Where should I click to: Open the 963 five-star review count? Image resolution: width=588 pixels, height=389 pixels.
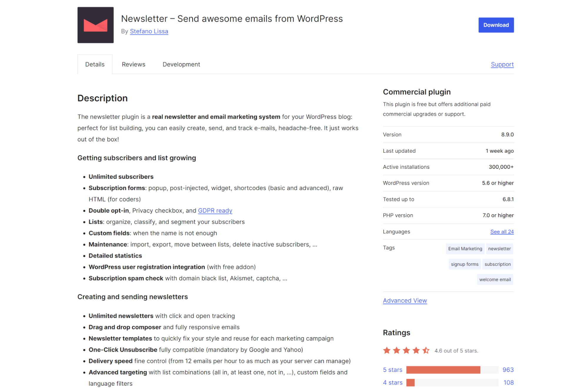(x=508, y=370)
